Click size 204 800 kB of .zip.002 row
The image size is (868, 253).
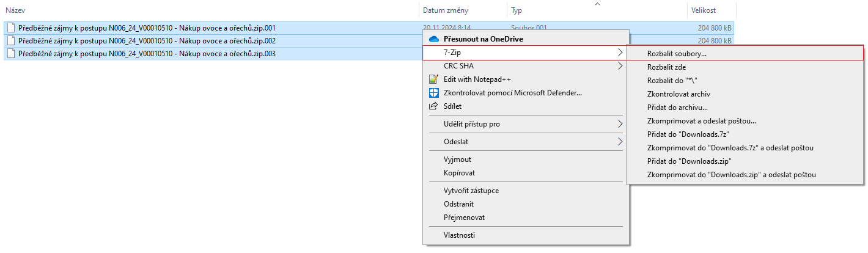click(x=715, y=41)
